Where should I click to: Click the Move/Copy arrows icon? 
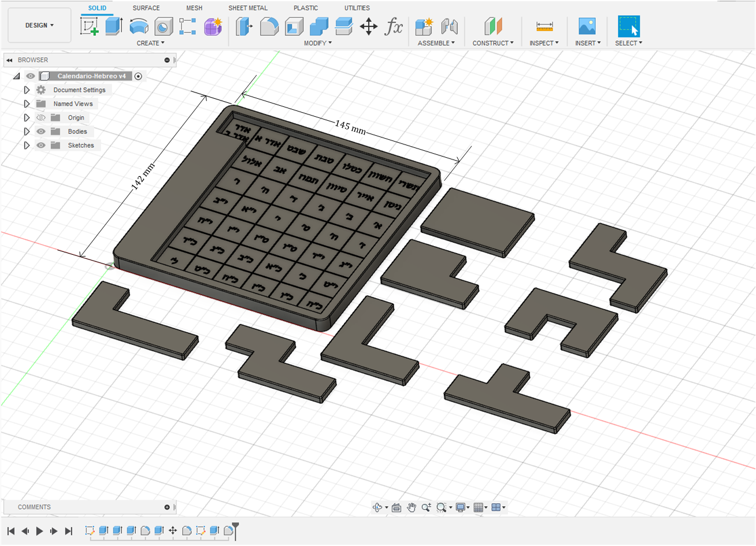pos(368,26)
